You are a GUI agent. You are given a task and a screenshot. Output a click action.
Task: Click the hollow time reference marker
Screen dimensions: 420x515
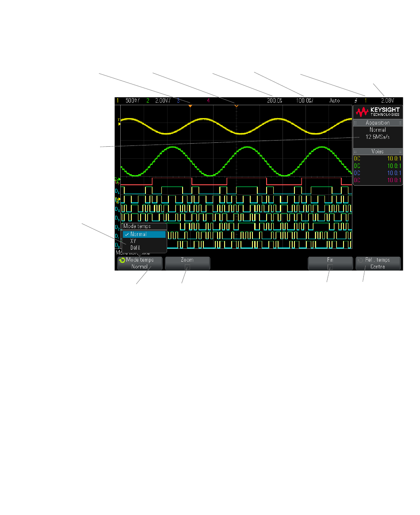click(x=236, y=106)
